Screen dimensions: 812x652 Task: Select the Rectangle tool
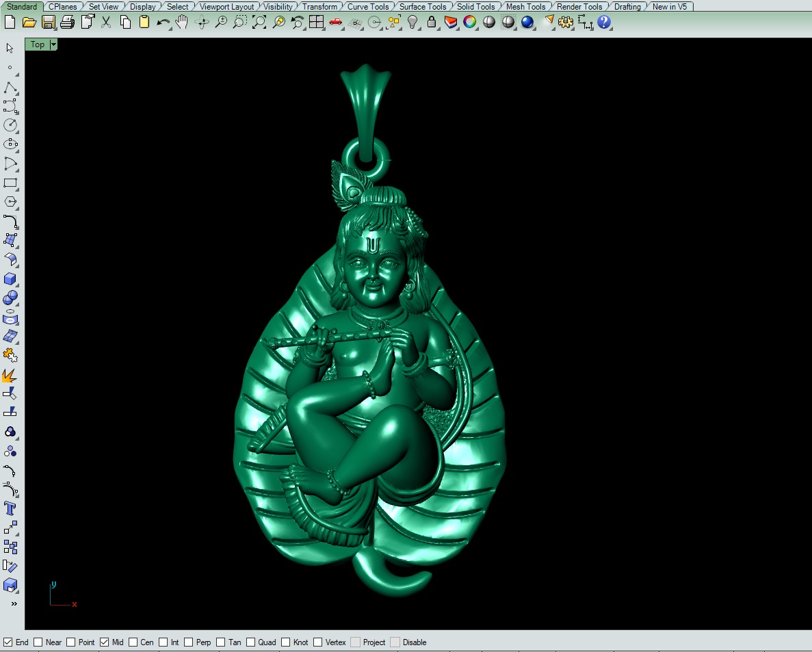[10, 183]
